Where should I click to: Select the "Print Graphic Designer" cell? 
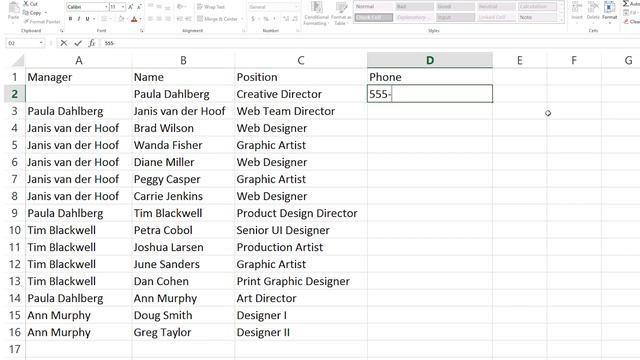click(x=301, y=281)
